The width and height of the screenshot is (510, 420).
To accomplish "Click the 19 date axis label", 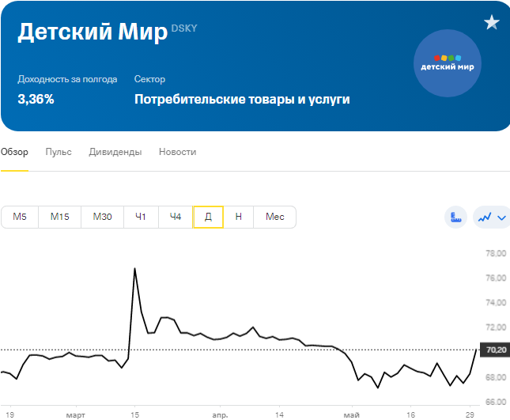I will coord(9,415).
